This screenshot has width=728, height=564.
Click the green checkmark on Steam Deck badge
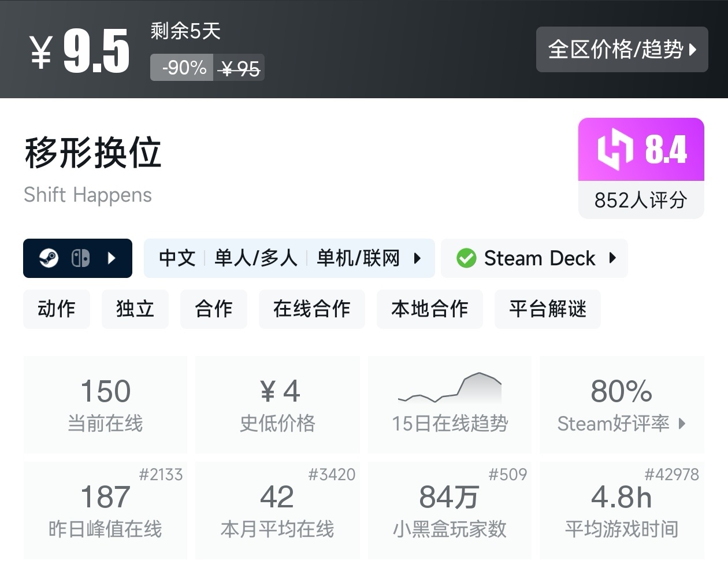(466, 258)
